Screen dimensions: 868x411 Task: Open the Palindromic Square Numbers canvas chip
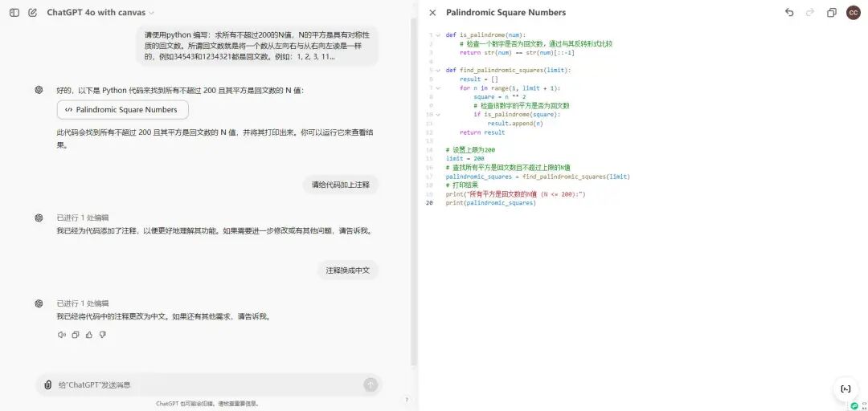[x=122, y=109]
